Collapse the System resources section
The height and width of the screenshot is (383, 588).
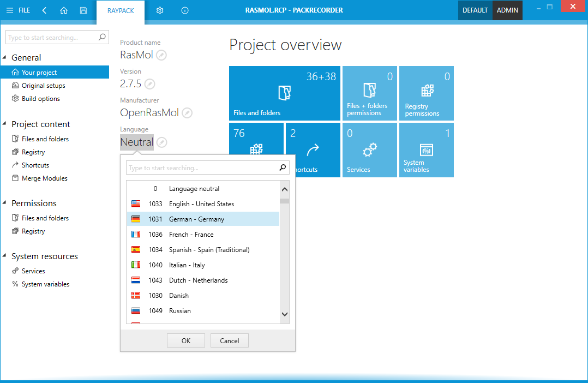pos(5,256)
